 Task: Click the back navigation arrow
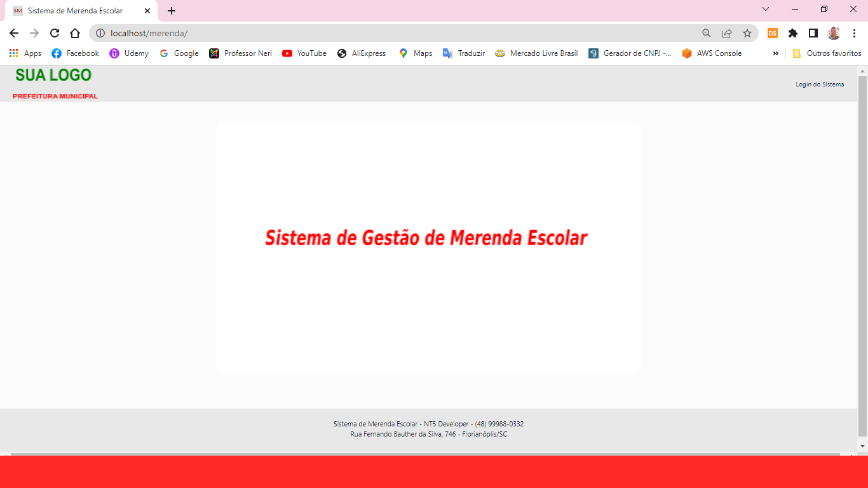(14, 33)
